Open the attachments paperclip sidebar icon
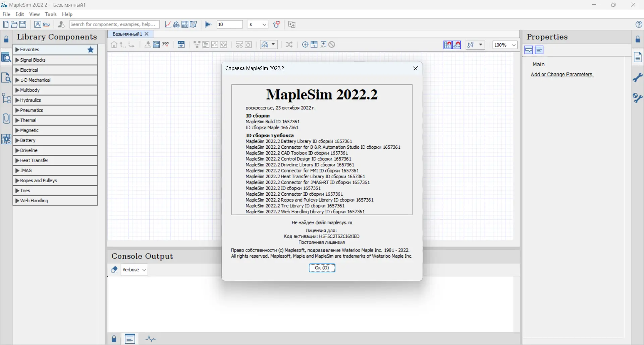644x345 pixels. tap(6, 119)
